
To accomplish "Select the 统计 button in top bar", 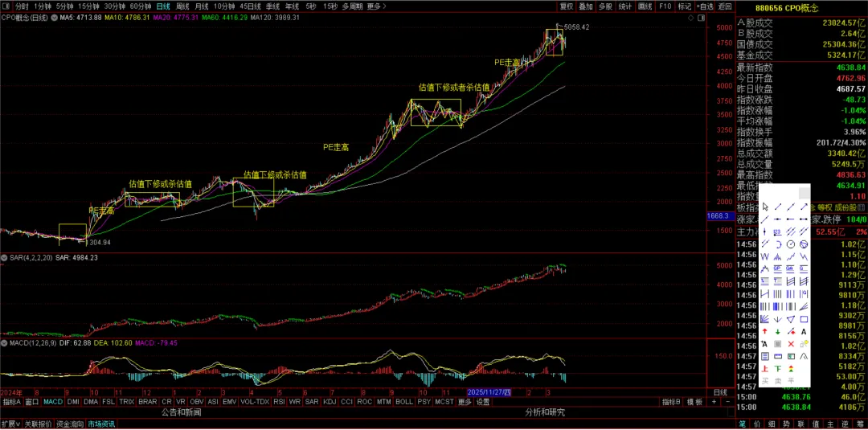I will (625, 6).
